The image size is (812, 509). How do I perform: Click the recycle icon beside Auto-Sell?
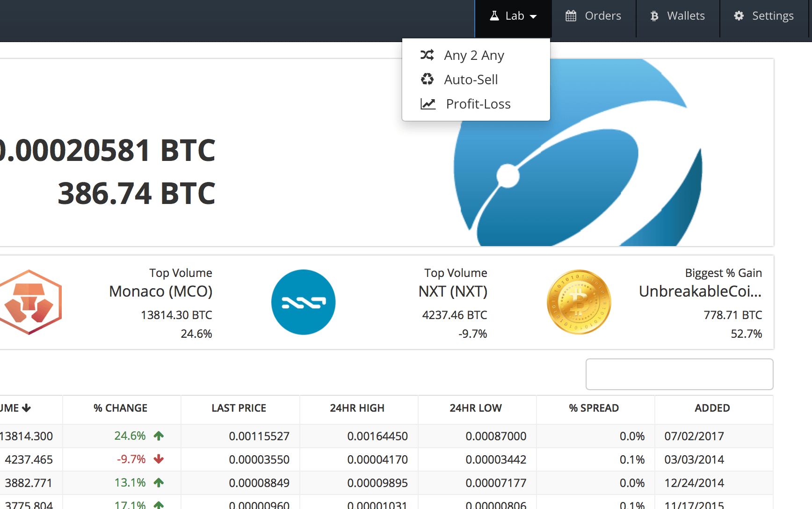tap(427, 79)
